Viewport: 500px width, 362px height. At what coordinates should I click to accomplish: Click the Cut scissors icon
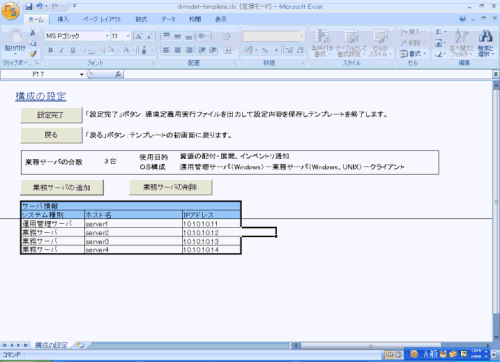(x=33, y=33)
